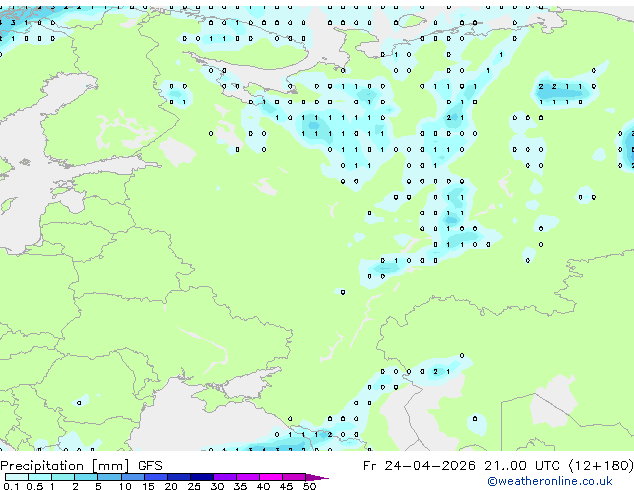Select the 30–35 mm purple legend swatch
The height and width of the screenshot is (490, 634).
(225, 477)
